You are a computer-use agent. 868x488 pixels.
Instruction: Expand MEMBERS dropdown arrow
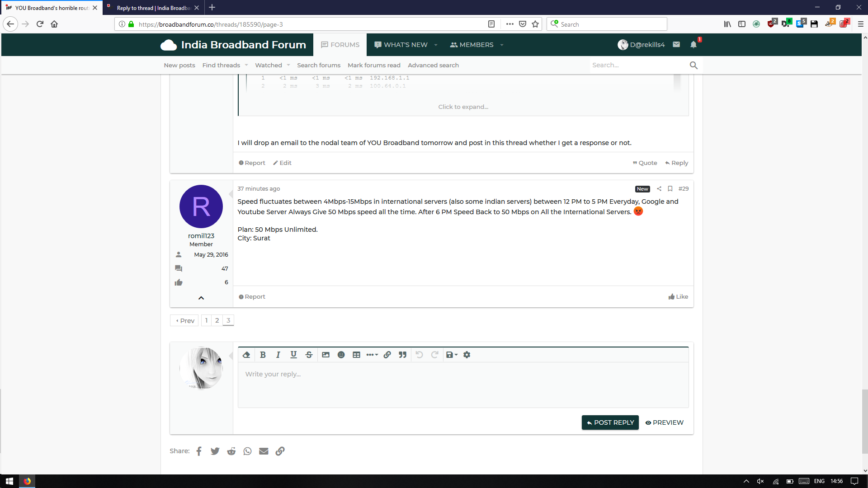(502, 45)
